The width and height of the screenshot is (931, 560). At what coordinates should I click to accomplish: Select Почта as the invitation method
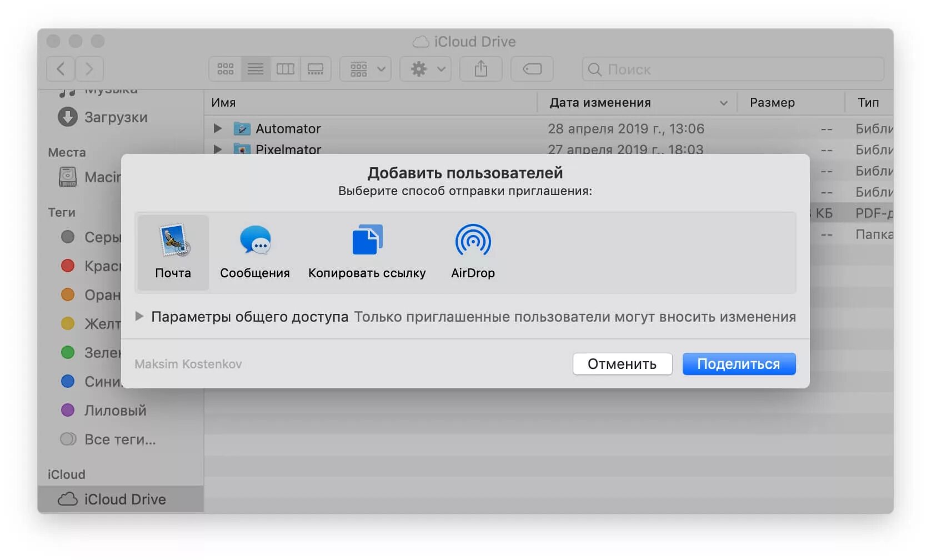tap(173, 252)
